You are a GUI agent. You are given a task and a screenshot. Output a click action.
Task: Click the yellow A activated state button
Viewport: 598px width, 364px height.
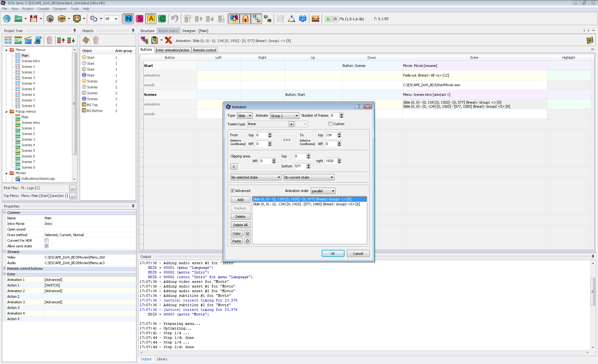[151, 19]
